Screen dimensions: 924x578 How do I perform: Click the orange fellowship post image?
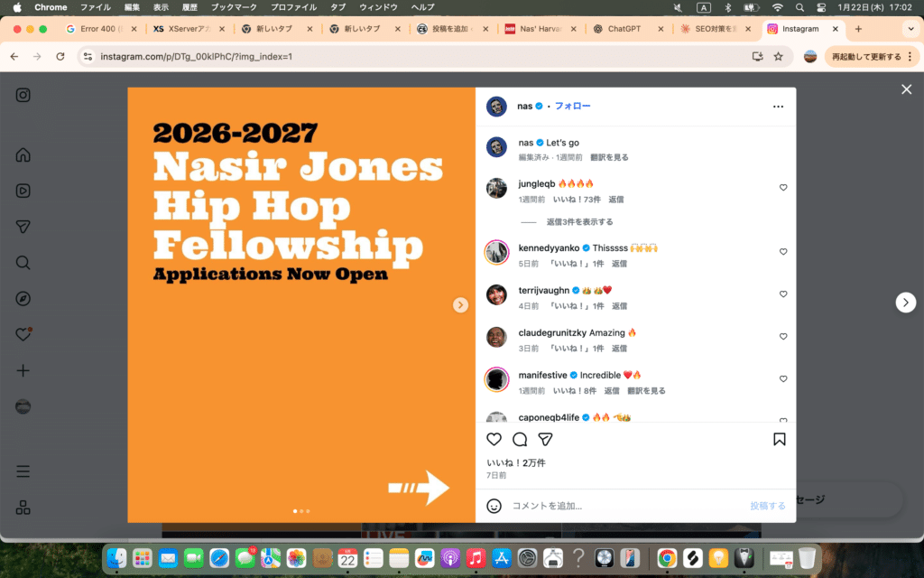point(301,305)
